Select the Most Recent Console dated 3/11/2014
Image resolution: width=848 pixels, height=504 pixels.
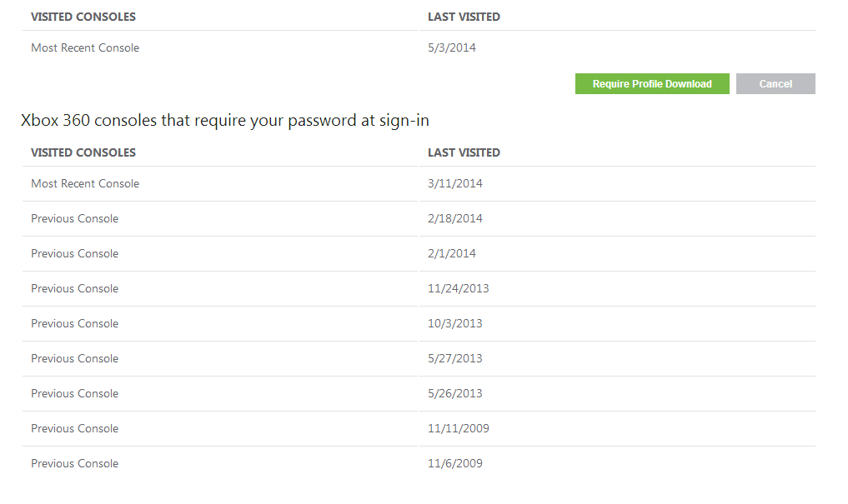(85, 184)
